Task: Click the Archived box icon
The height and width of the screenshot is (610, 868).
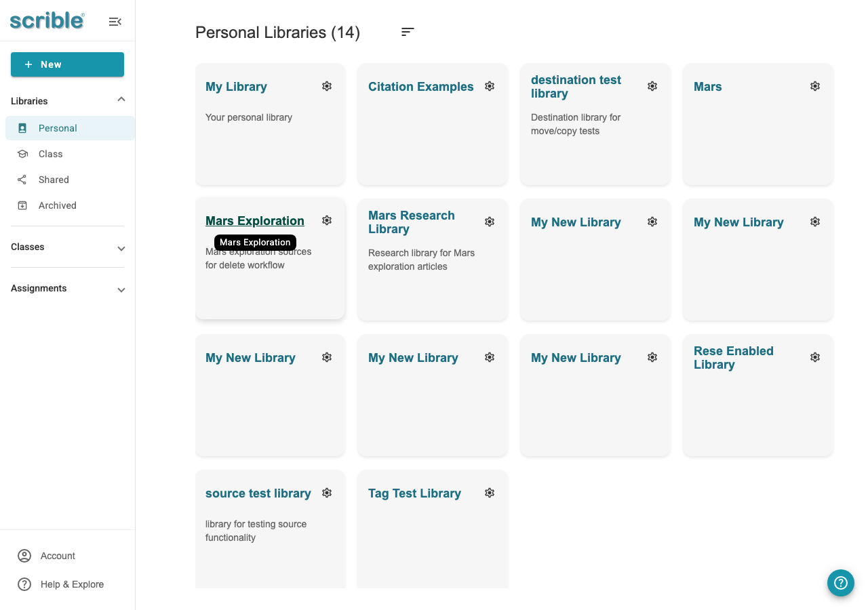Action: point(22,205)
